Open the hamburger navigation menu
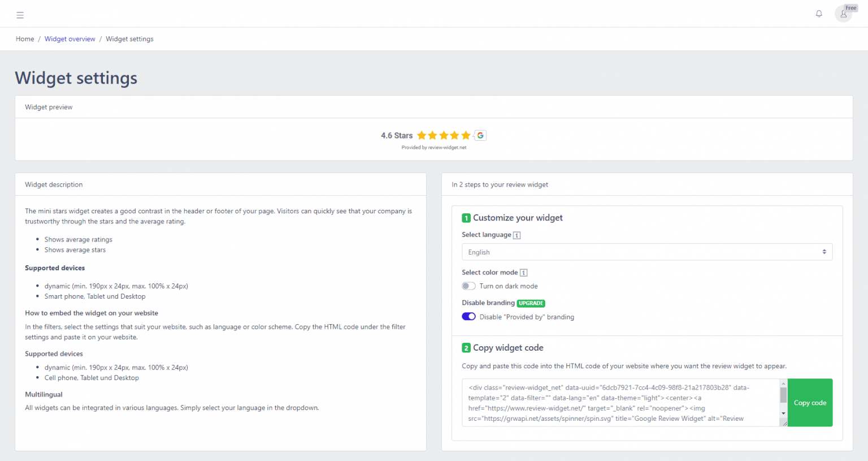868x461 pixels. click(x=20, y=15)
